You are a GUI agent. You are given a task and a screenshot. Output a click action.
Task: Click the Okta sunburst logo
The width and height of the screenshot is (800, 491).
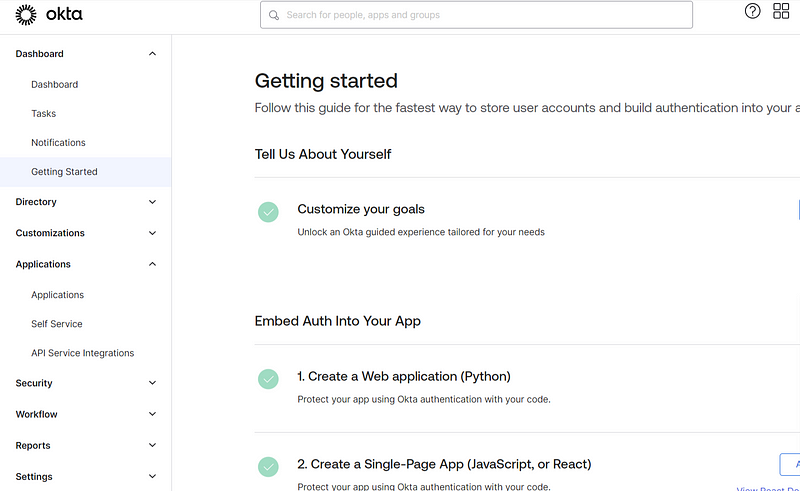point(26,15)
